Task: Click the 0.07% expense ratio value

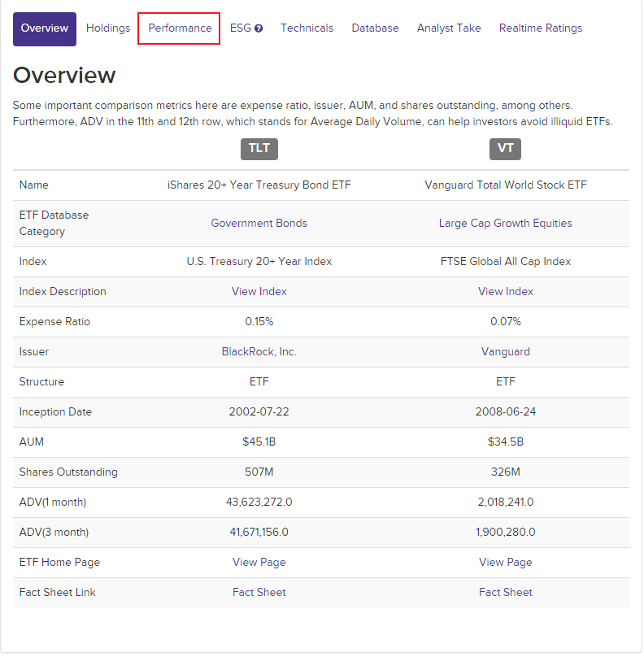Action: coord(506,322)
